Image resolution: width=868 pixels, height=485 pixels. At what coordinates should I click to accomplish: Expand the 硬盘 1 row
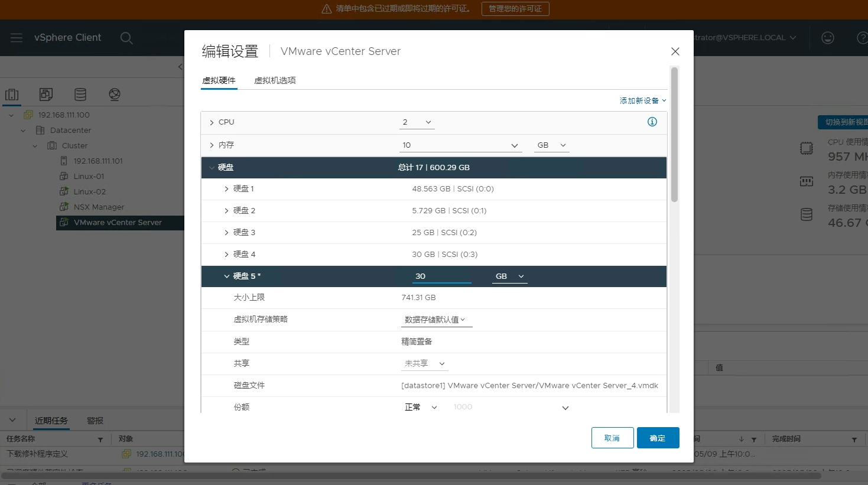click(226, 189)
